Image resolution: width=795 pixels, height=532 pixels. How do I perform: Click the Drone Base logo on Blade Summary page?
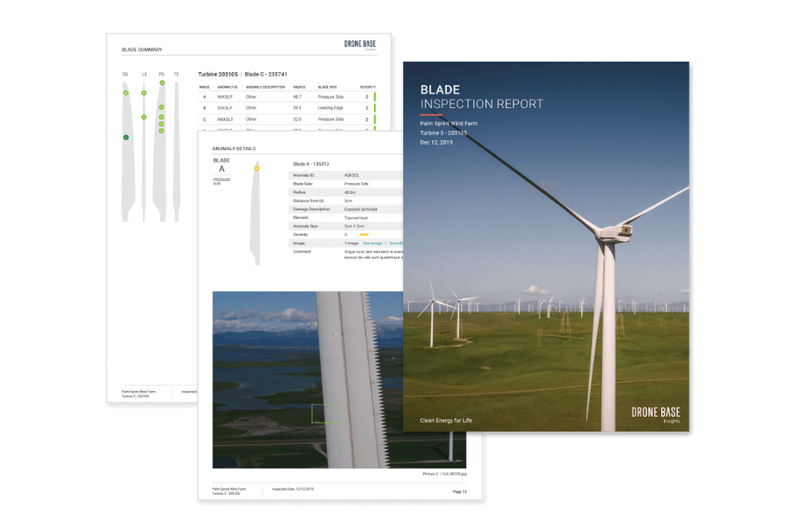click(x=360, y=45)
